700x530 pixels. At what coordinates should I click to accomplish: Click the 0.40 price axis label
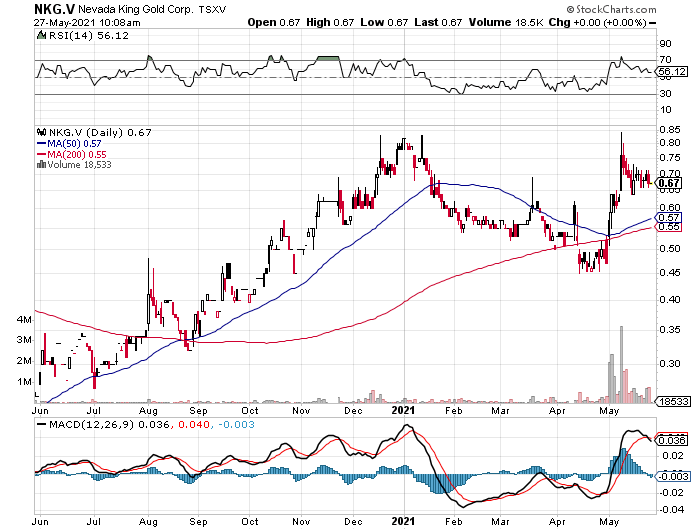point(670,299)
